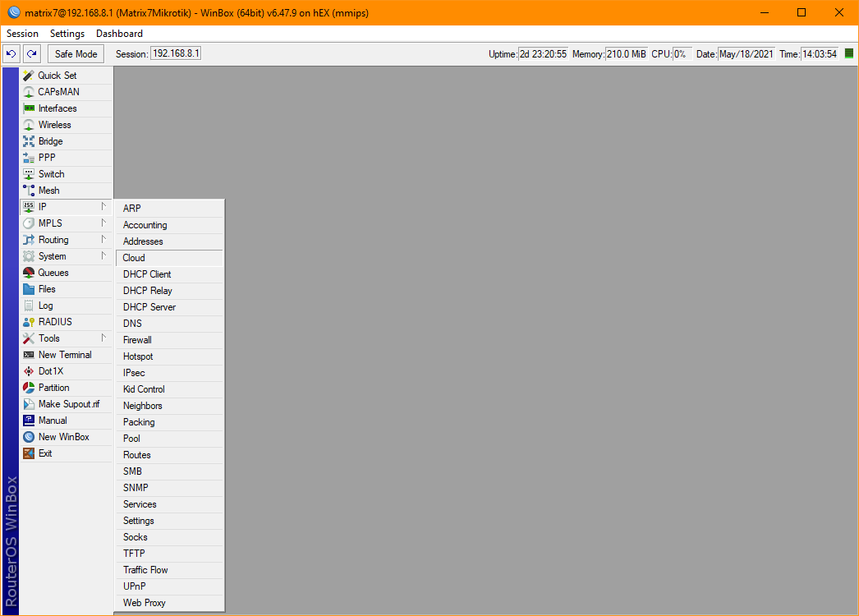Click the Interfaces icon in sidebar
Image resolution: width=859 pixels, height=616 pixels.
tap(29, 108)
